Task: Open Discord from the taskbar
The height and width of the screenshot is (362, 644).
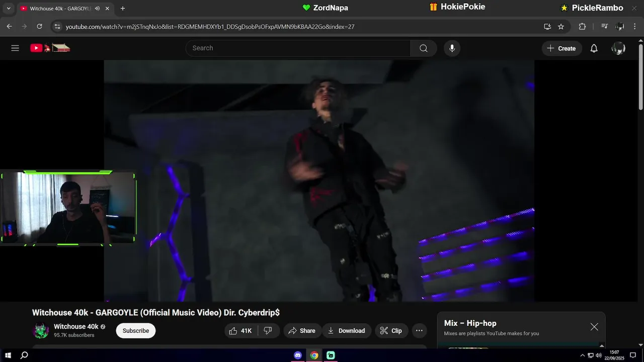Action: pos(298,355)
